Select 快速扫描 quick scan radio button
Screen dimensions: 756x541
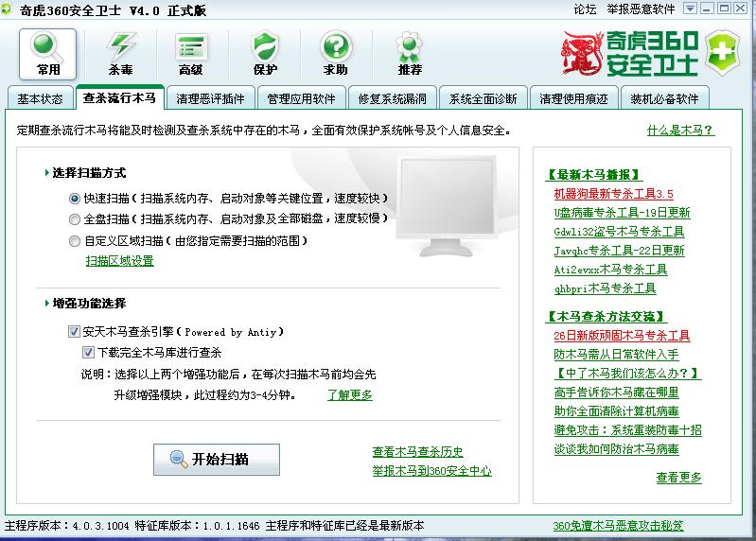[x=74, y=199]
